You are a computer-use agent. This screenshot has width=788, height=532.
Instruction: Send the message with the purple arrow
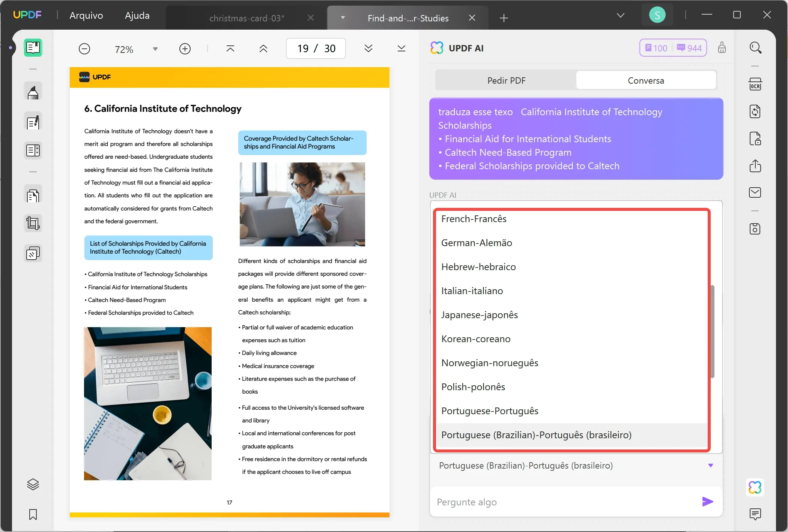coord(708,502)
